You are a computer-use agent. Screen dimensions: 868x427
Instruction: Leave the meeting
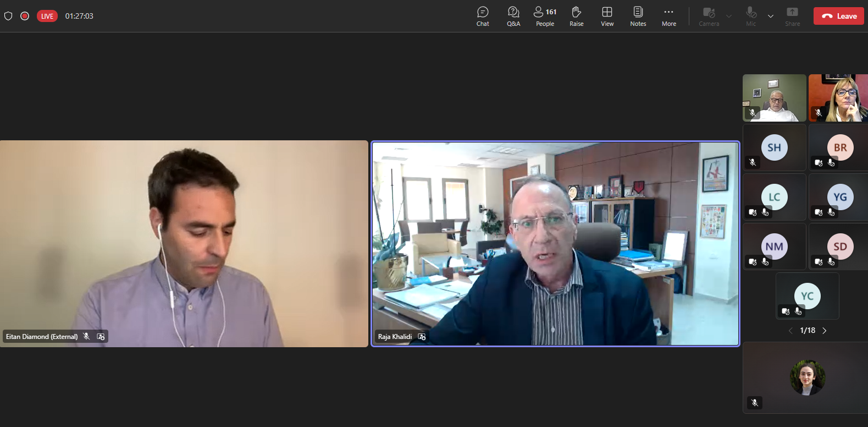pyautogui.click(x=838, y=16)
